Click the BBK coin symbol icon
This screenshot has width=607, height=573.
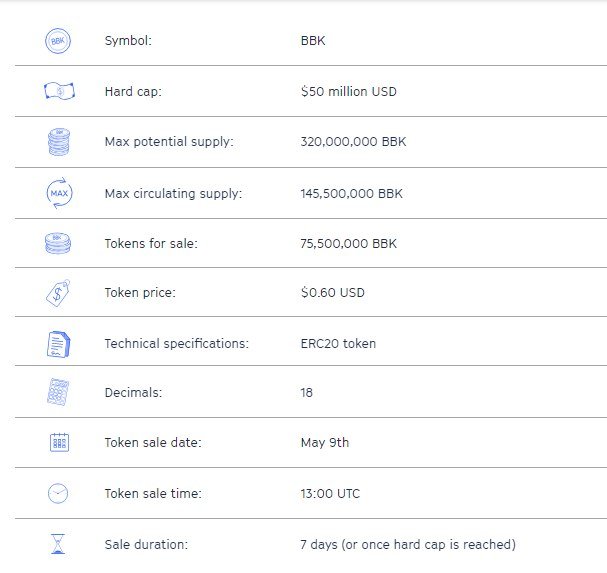(x=58, y=41)
